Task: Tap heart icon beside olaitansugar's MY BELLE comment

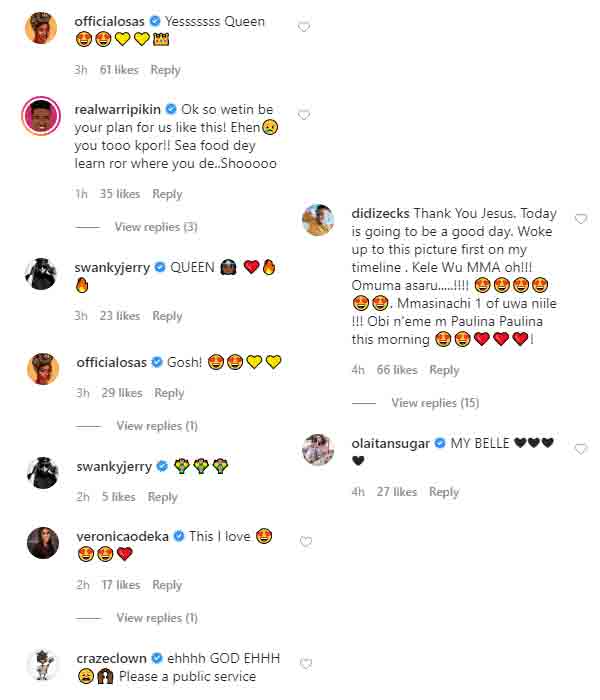Action: pyautogui.click(x=581, y=449)
